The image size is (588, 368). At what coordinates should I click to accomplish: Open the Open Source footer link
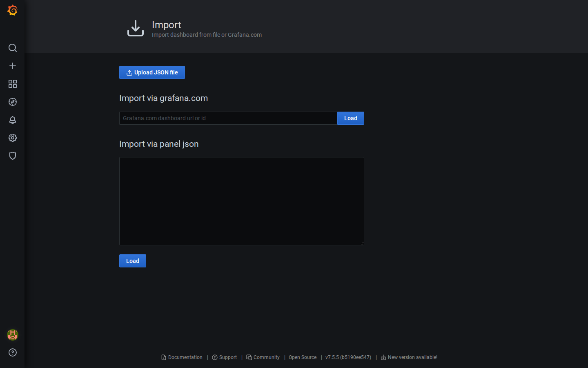pos(303,357)
